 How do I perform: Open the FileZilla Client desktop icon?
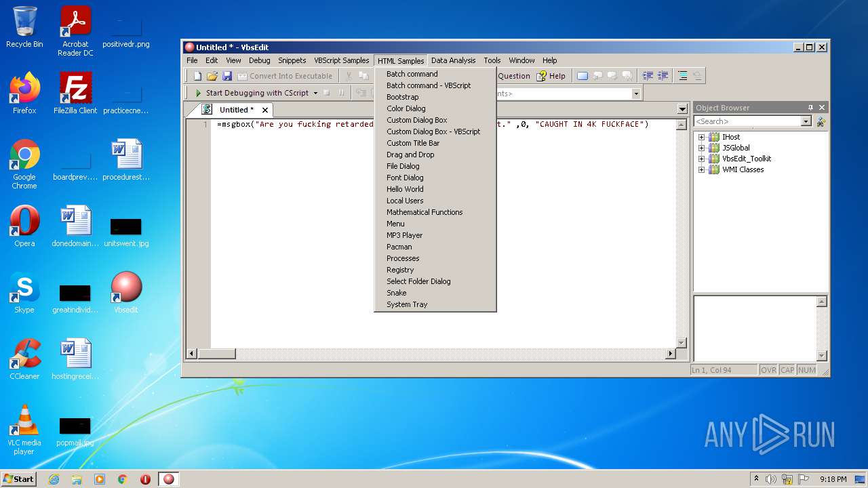pos(75,93)
